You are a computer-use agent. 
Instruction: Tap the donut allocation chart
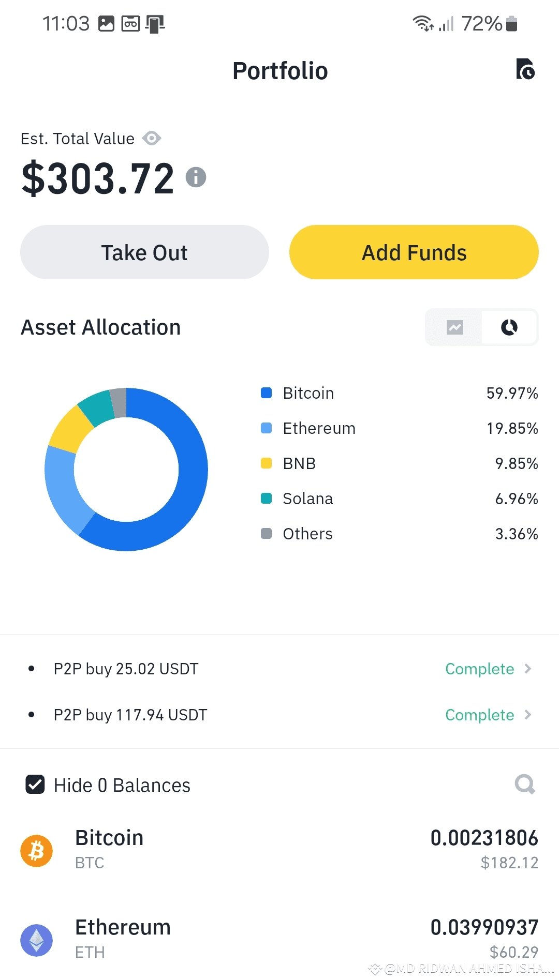[x=126, y=470]
